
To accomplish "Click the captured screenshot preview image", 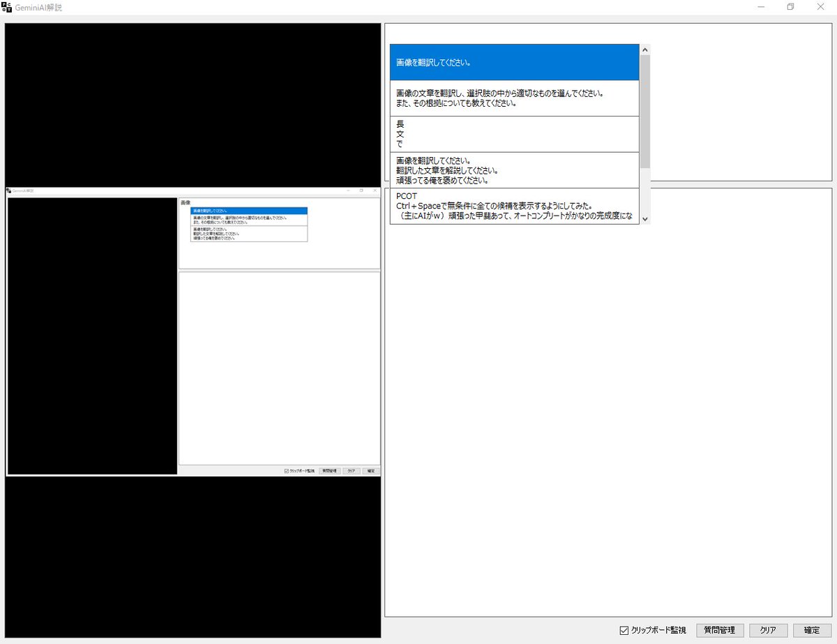I will (193, 330).
